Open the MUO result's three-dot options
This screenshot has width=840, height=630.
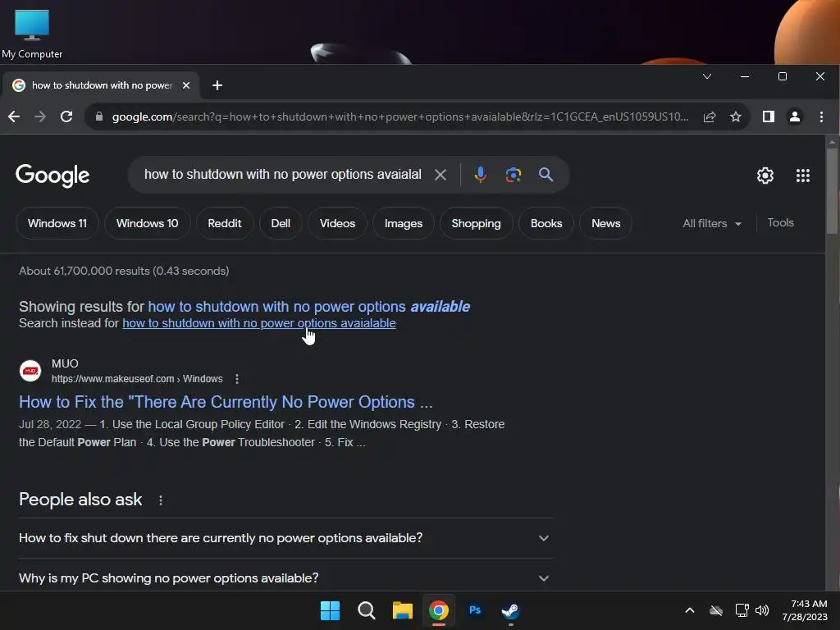[237, 379]
